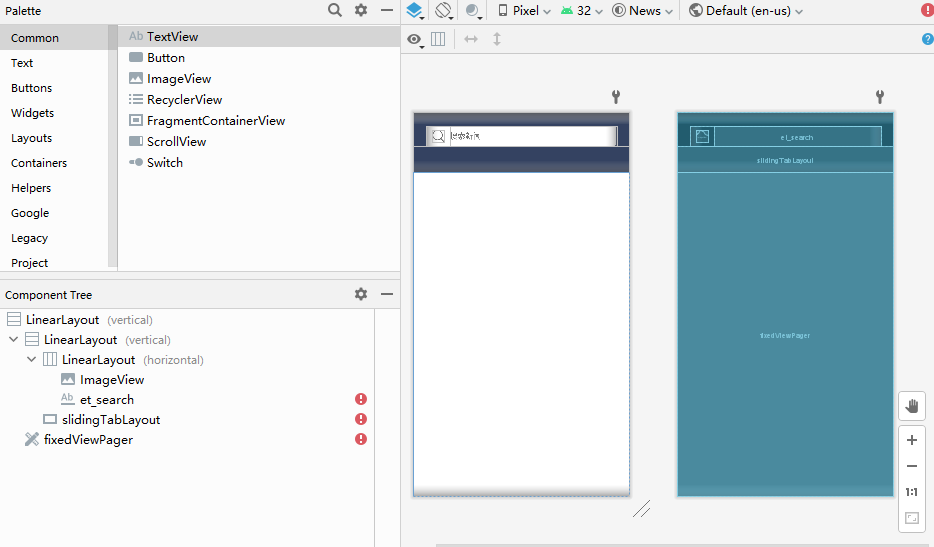Screen dimensions: 934x547
Task: Collapse the horizontal LinearLayout tree node
Action: pos(32,359)
